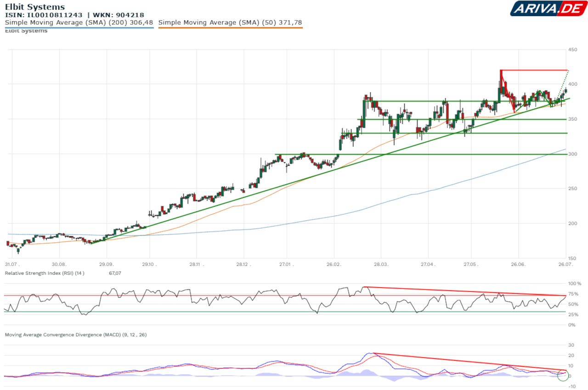Click the bold 'Elbit Systems' chart title

tap(35, 7)
